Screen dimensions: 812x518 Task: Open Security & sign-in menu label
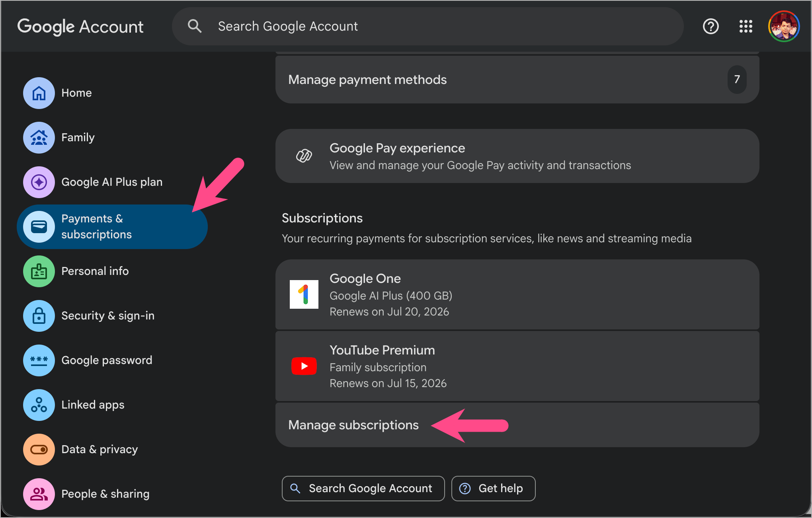[108, 316]
